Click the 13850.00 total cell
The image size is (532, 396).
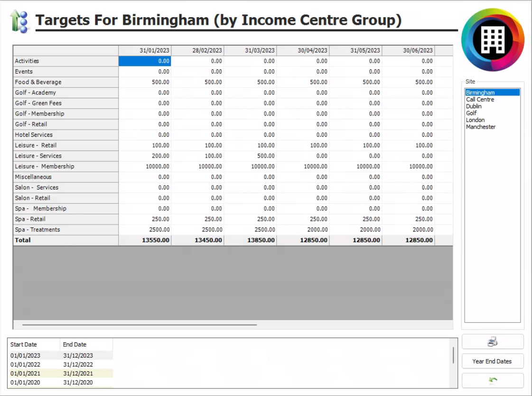pyautogui.click(x=250, y=240)
